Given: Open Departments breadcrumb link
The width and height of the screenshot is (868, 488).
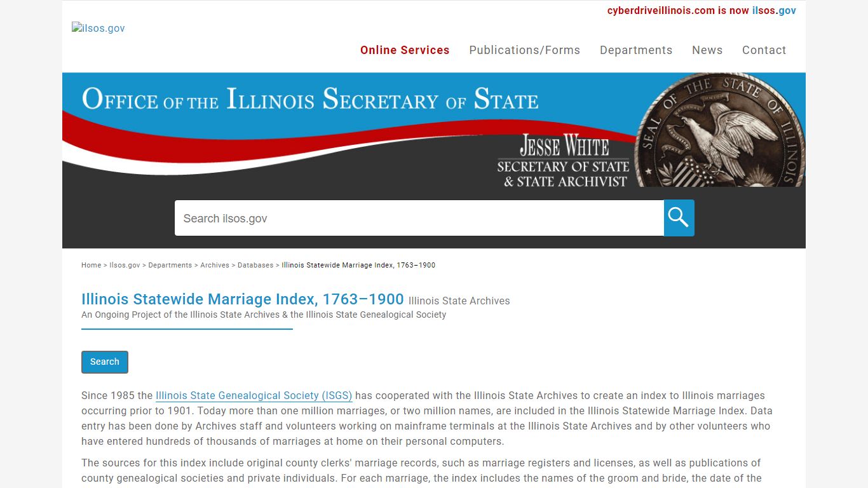Looking at the screenshot, I should (170, 265).
